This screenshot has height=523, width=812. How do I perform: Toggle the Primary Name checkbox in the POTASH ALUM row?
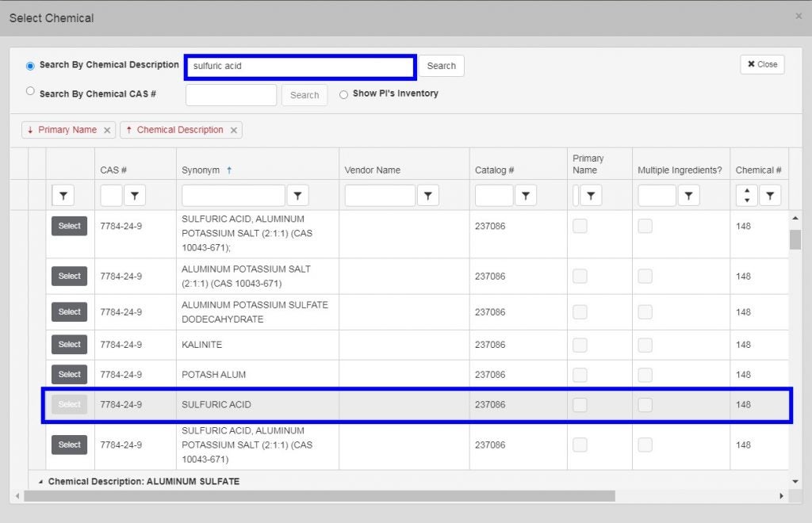[580, 375]
